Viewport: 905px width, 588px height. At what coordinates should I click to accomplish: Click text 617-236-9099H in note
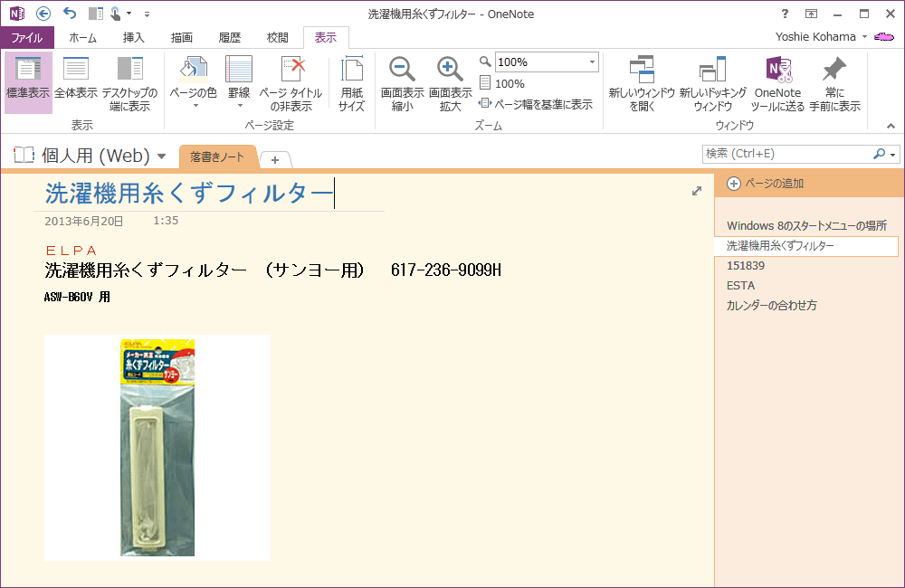(446, 270)
